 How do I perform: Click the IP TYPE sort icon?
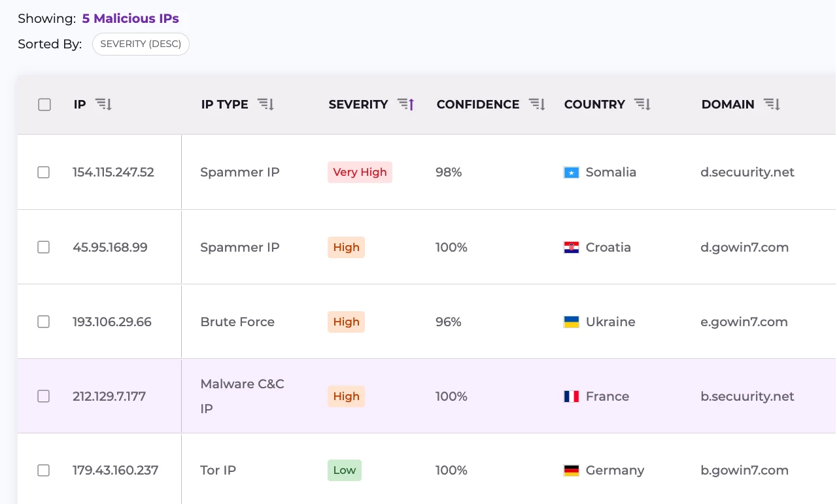pyautogui.click(x=265, y=105)
